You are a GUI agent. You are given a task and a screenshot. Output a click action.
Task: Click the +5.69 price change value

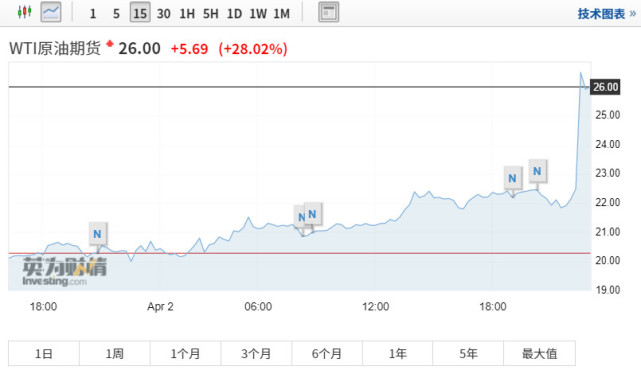189,49
